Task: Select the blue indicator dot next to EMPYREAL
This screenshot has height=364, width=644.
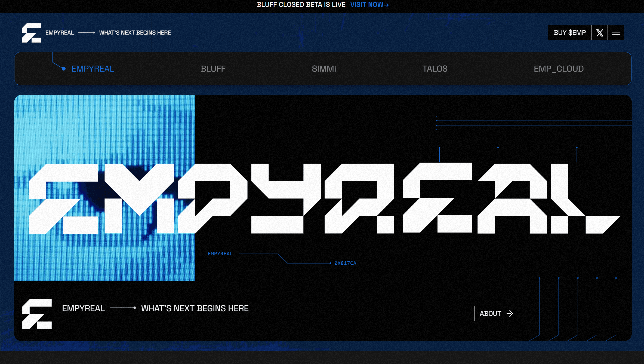Action: [x=63, y=69]
